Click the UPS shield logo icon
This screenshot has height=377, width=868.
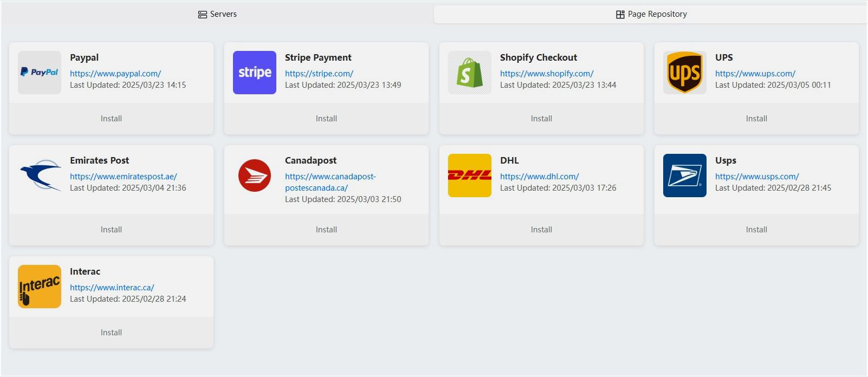pos(685,73)
